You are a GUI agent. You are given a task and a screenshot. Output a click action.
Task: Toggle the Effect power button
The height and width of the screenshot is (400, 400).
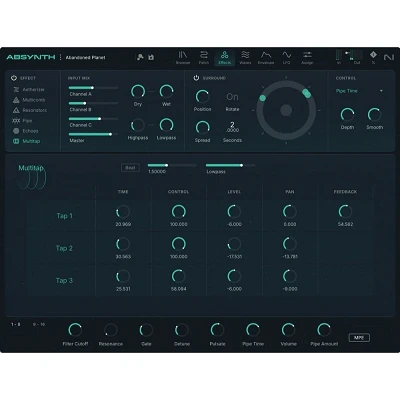[x=14, y=78]
